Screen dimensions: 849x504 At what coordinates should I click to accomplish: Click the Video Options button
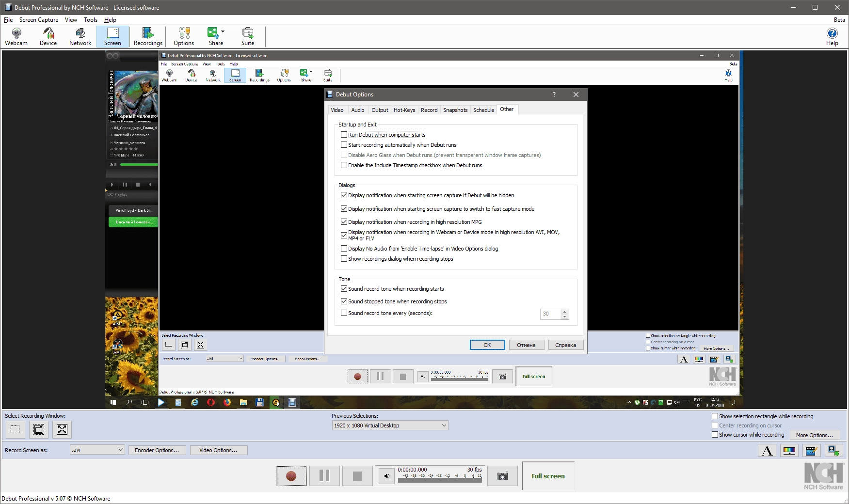pos(218,450)
